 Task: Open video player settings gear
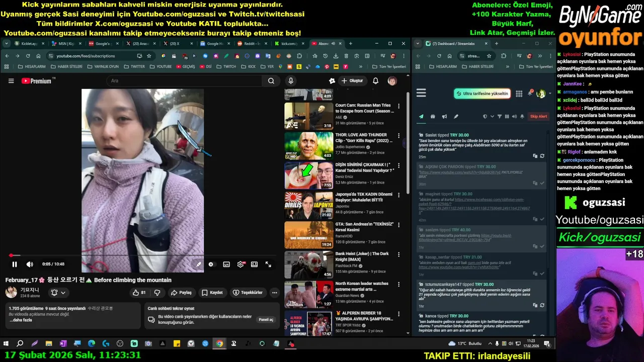240,264
